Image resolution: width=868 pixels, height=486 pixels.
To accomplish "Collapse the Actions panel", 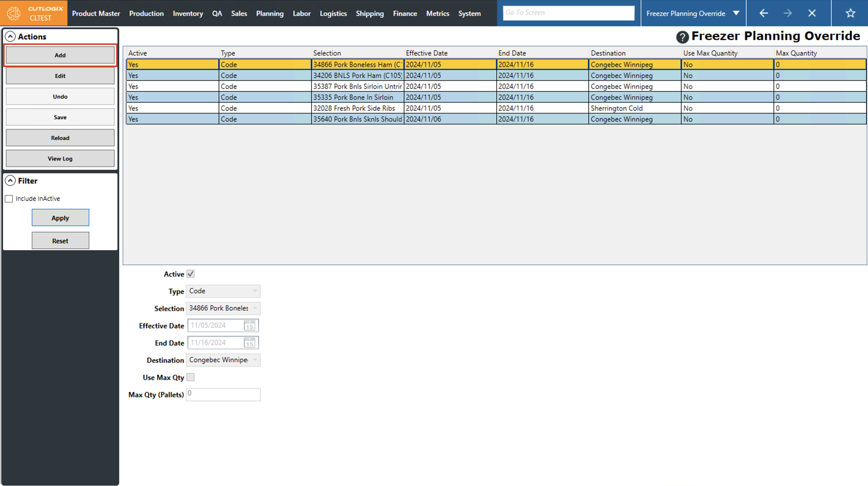I will [10, 37].
